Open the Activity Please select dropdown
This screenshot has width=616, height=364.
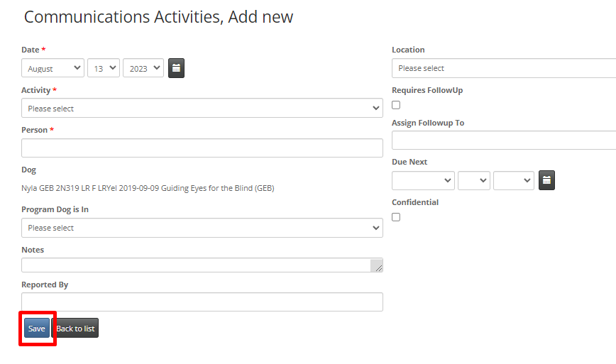point(202,108)
